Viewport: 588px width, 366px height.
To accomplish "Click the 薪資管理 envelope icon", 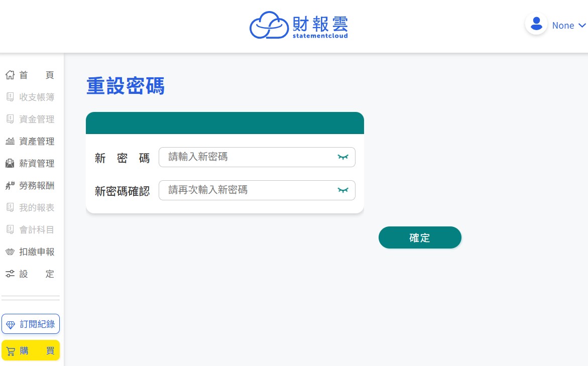I will [10, 164].
